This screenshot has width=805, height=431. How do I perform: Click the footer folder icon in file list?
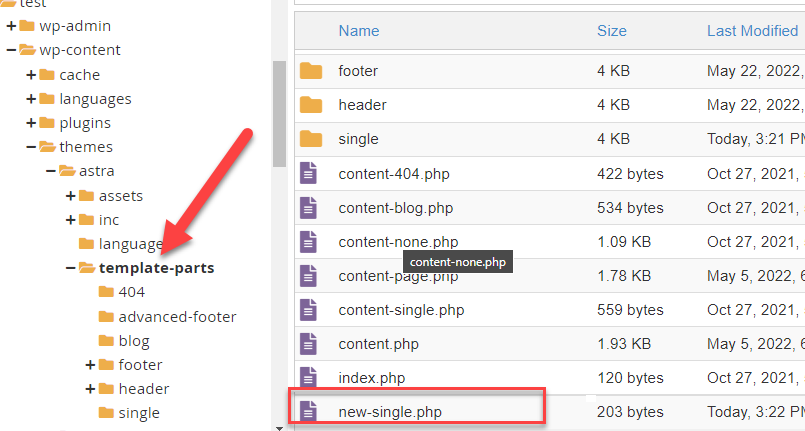[x=311, y=71]
